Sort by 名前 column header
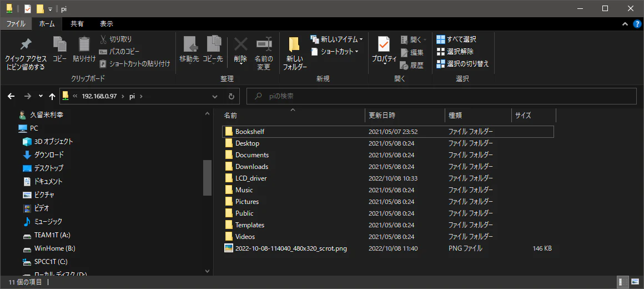The height and width of the screenshot is (289, 644). point(293,116)
